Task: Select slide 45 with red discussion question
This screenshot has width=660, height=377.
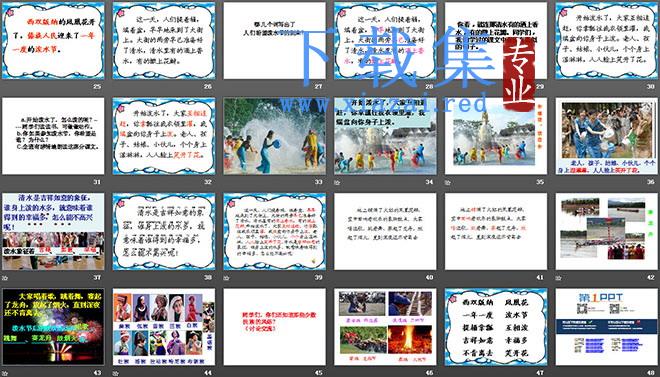Action: pos(274,327)
